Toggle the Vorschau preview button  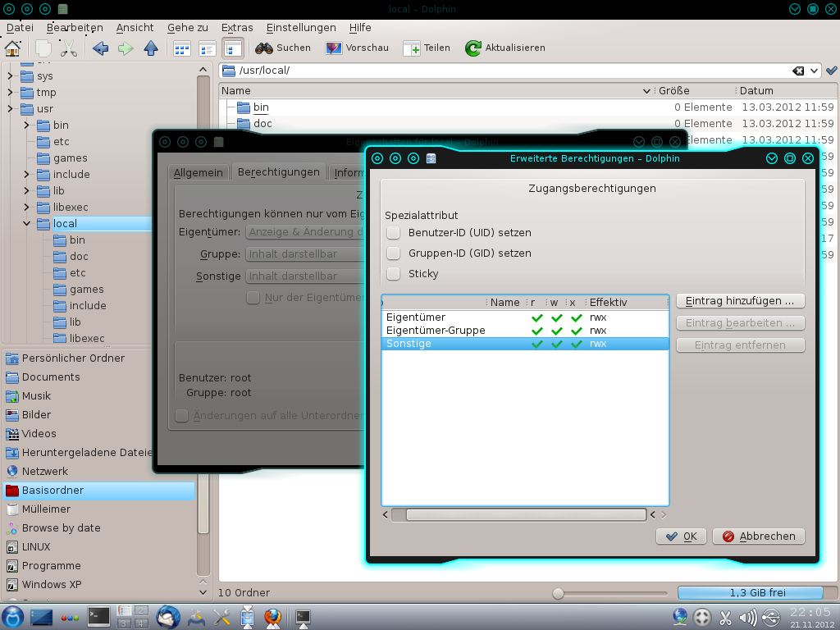coord(357,48)
